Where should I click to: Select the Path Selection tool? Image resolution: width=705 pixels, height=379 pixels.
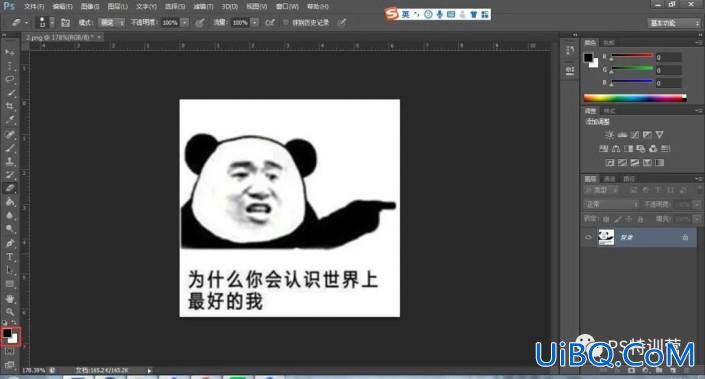[9, 271]
